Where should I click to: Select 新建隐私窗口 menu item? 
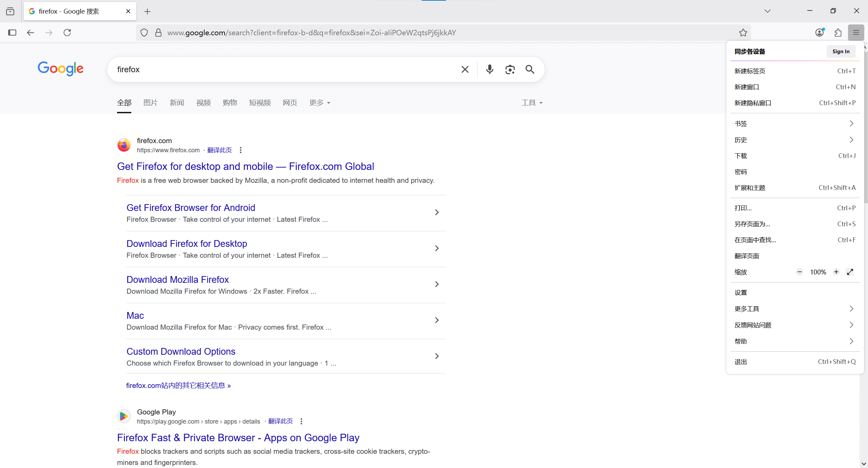click(x=794, y=103)
